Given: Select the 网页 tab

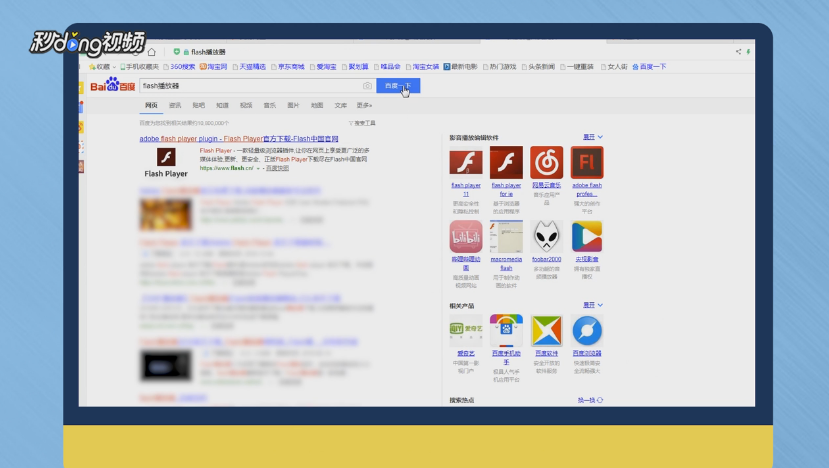Looking at the screenshot, I should [151, 105].
